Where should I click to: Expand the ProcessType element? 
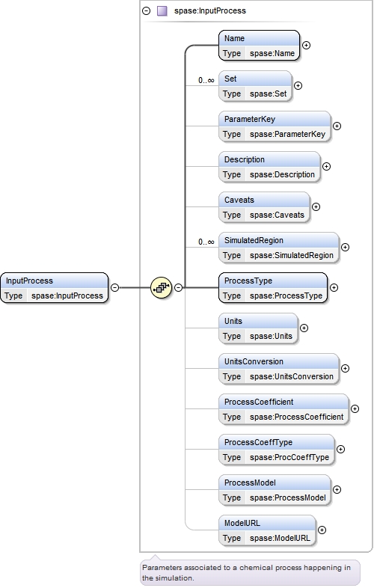tap(334, 287)
